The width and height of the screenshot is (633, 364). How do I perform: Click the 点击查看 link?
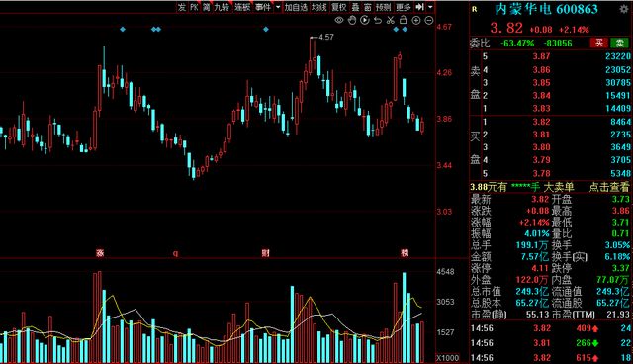click(609, 187)
